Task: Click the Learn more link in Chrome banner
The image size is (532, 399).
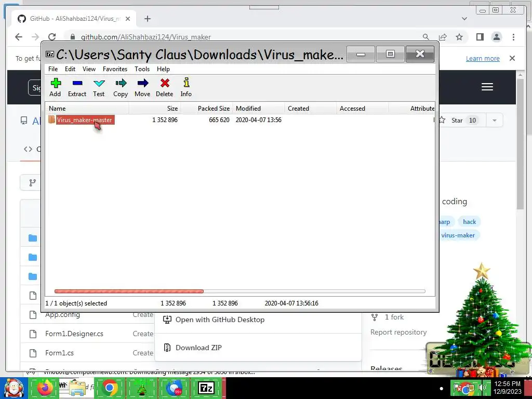Action: click(x=483, y=58)
